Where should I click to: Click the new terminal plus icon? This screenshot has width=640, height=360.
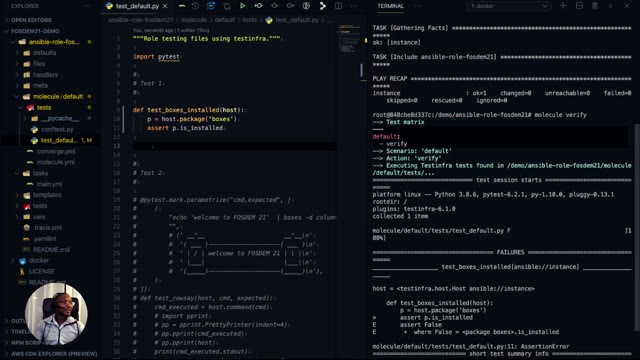click(563, 6)
